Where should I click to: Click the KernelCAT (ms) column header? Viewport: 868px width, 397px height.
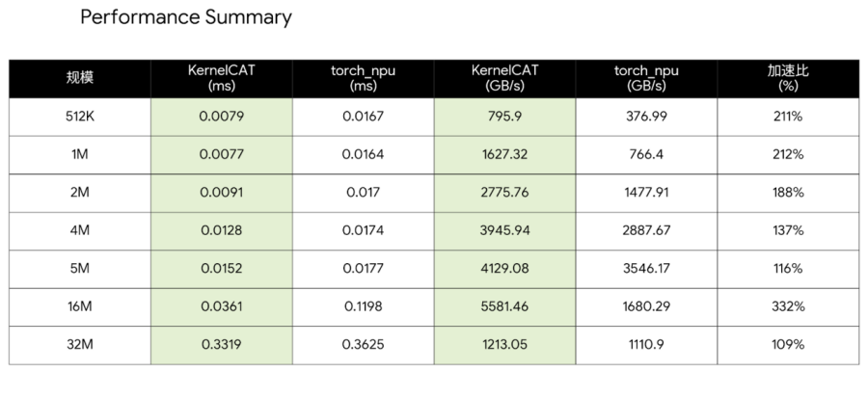pos(221,79)
